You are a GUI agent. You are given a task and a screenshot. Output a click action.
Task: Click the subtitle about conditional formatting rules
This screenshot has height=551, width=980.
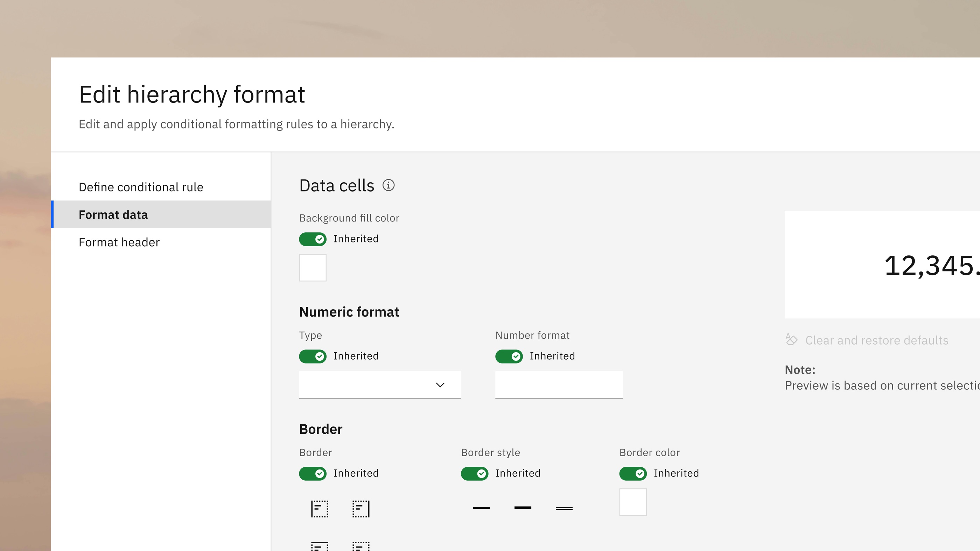(236, 124)
